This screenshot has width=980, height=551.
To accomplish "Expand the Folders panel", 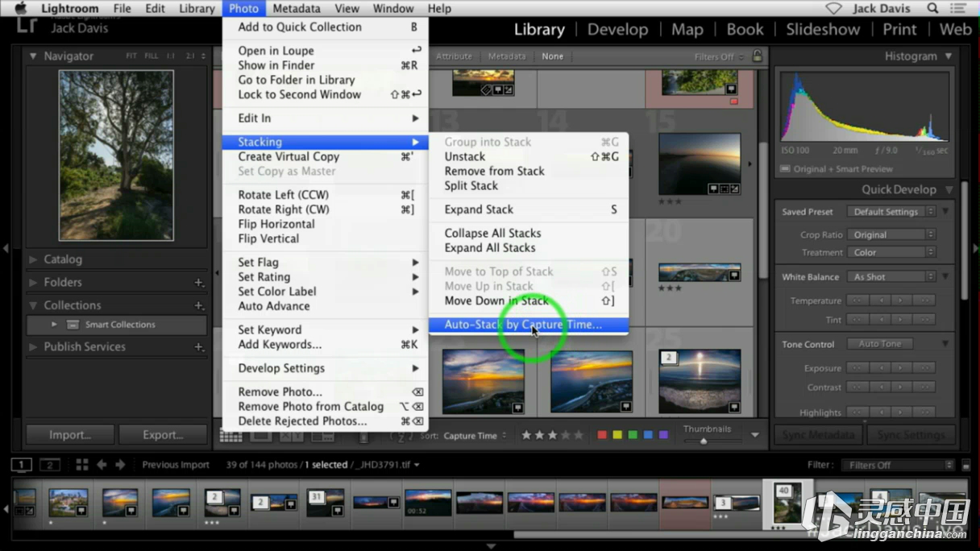I will click(x=33, y=283).
